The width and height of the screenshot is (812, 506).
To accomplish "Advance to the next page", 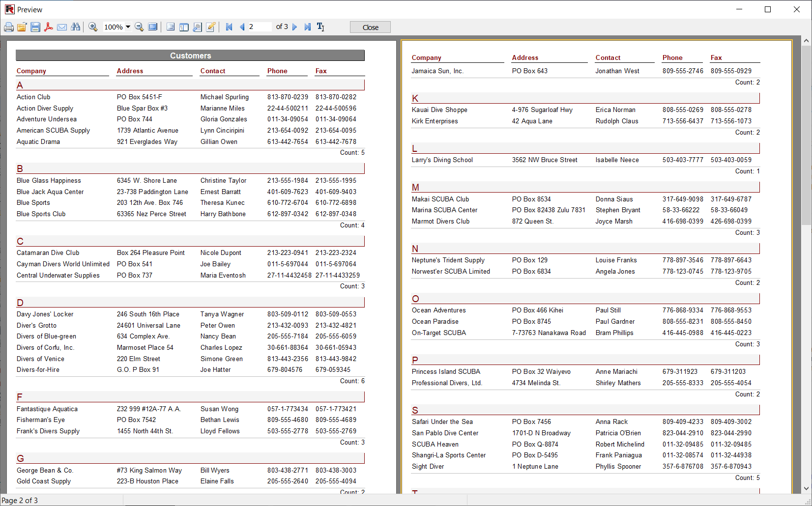I will (x=295, y=27).
